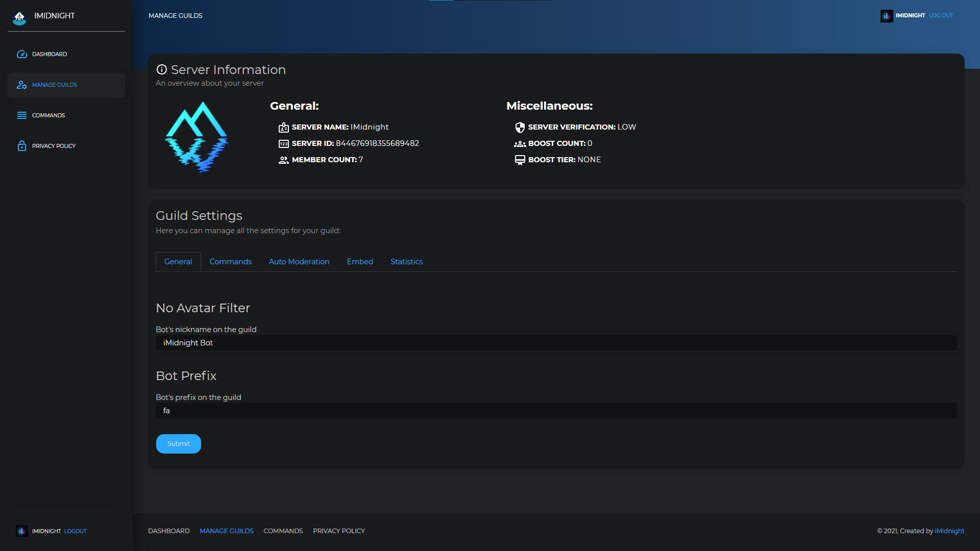Switch to the Commands settings tab
This screenshot has width=980, height=551.
click(231, 262)
